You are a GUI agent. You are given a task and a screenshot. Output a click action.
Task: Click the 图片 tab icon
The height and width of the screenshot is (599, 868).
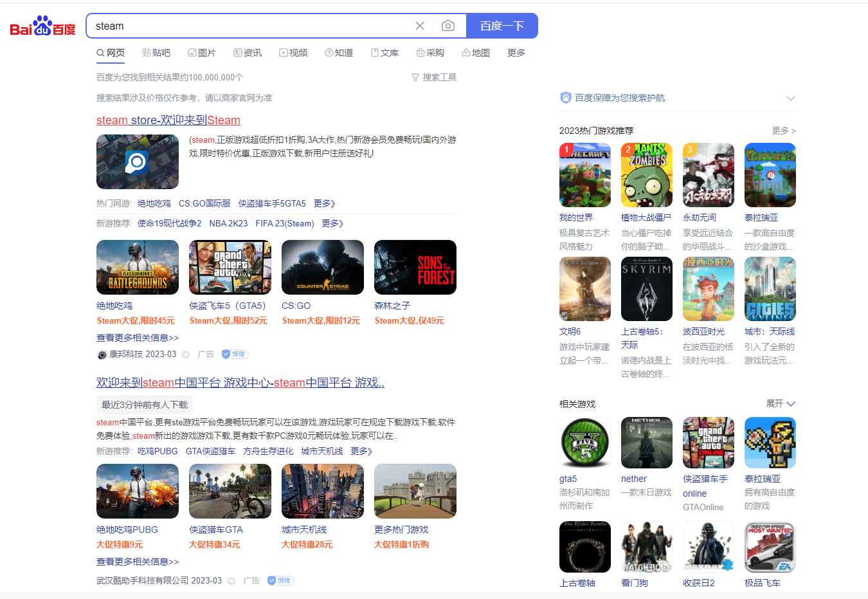click(x=192, y=52)
